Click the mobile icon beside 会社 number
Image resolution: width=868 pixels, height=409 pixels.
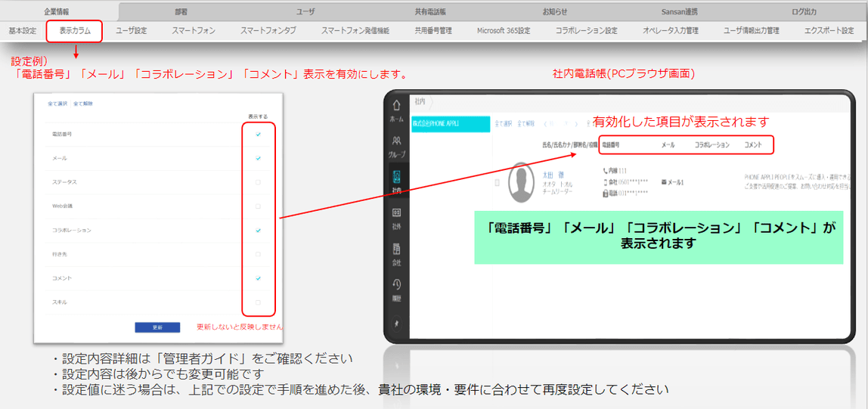(x=605, y=182)
